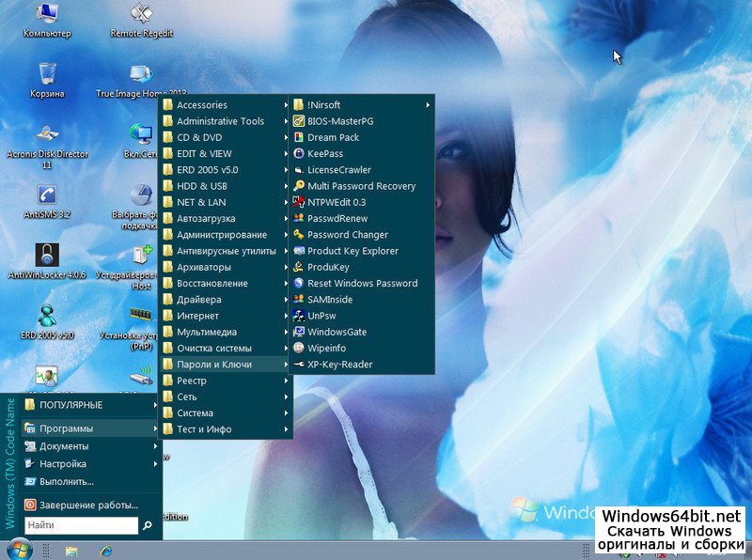752x560 pixels.
Task: Open the Remote Regedit desktop icon
Action: click(142, 14)
